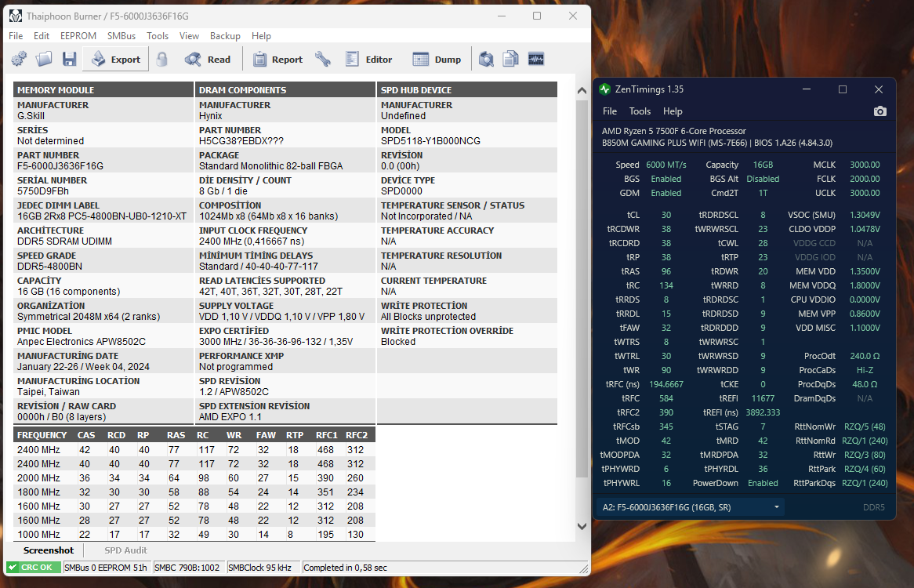Viewport: 914px width, 588px height.
Task: Click the scroll down arrow in report
Action: 582,526
